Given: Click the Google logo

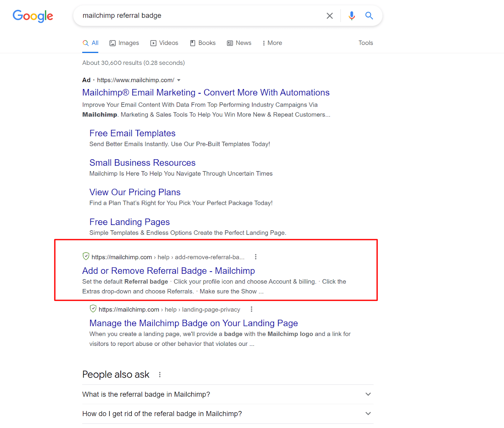Looking at the screenshot, I should (33, 16).
